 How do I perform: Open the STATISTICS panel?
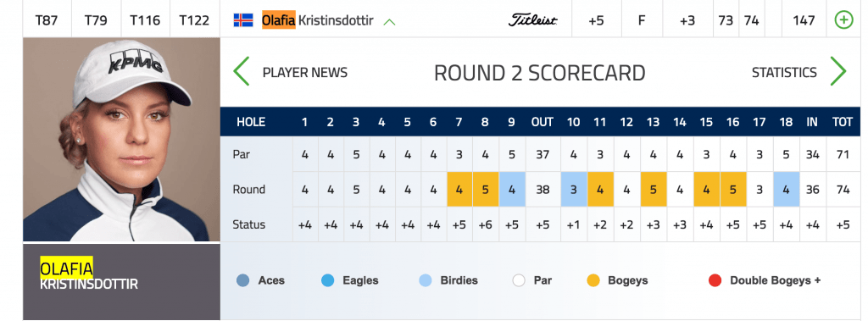[x=784, y=73]
